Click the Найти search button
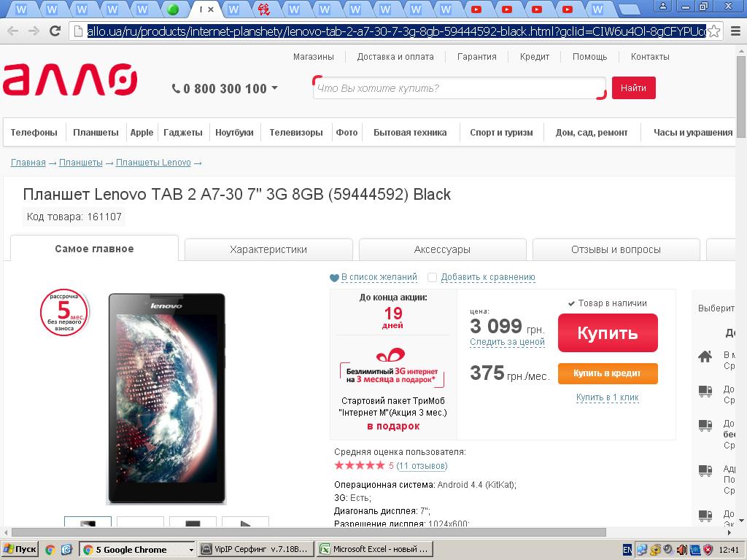Viewport: 747px width, 560px height. pos(633,87)
